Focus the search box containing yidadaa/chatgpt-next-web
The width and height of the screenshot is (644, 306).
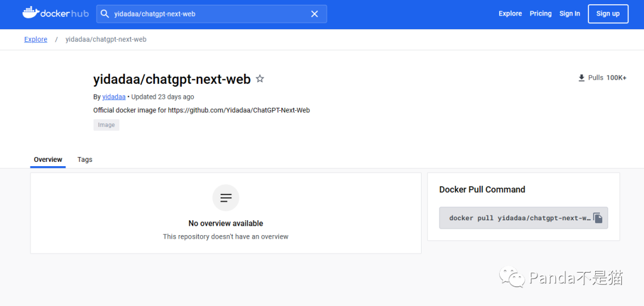click(x=212, y=14)
